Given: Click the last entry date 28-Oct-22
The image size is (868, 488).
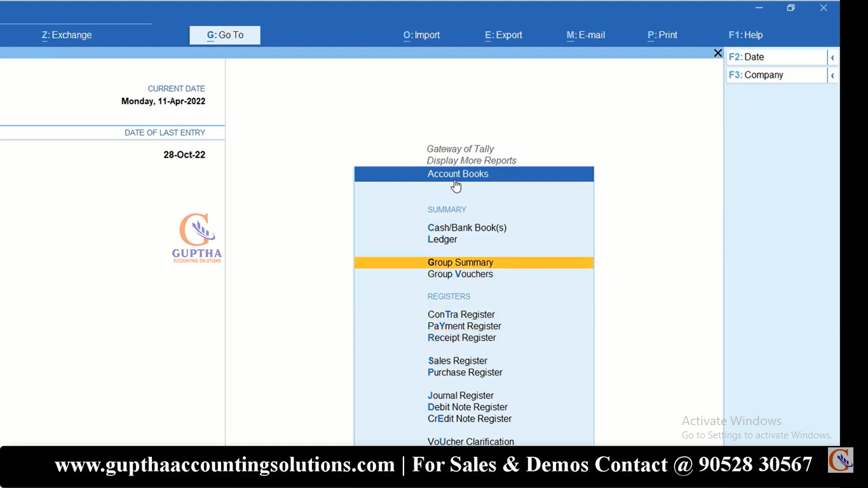Looking at the screenshot, I should click(x=184, y=154).
